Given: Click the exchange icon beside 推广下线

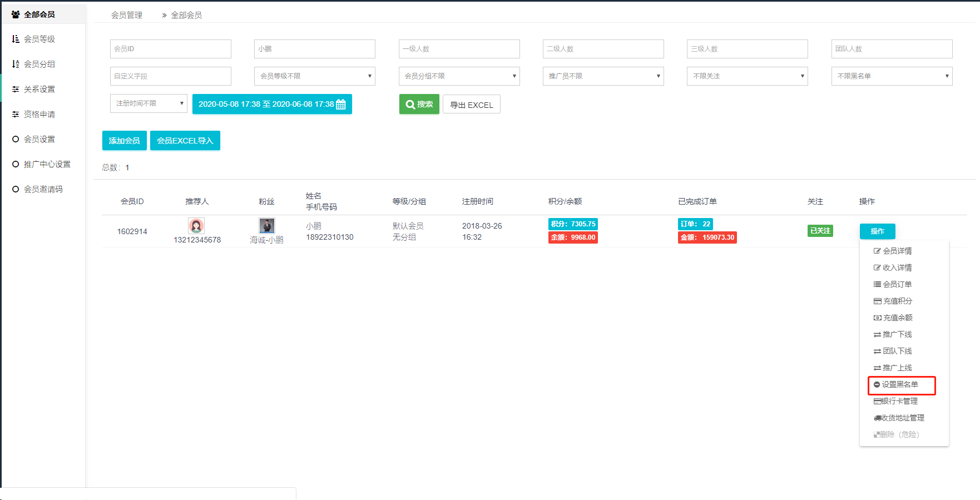Looking at the screenshot, I should [877, 334].
